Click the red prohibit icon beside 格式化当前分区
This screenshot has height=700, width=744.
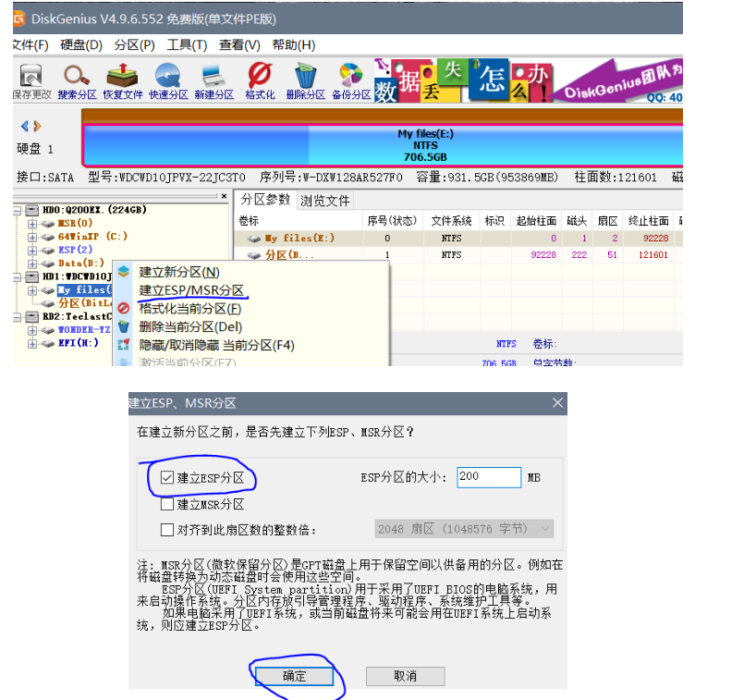(123, 309)
